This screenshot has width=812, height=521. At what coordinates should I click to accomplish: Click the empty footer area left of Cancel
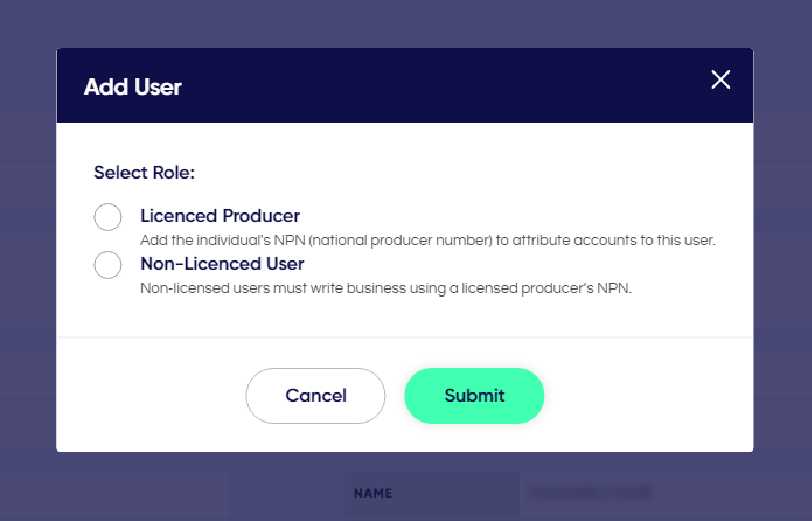pyautogui.click(x=151, y=395)
